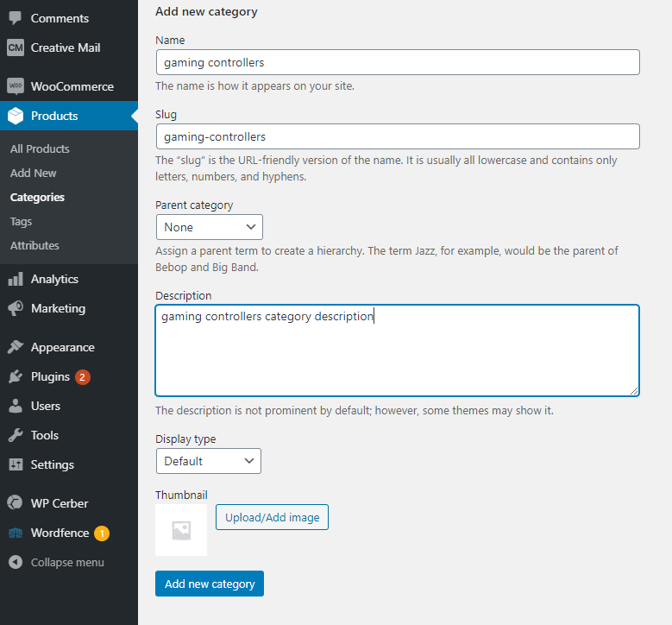Click the Add new category heading

[206, 11]
